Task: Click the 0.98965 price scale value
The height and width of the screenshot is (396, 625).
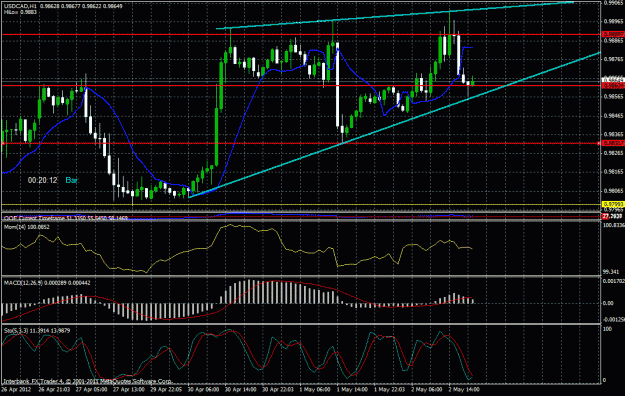Action: [x=613, y=22]
